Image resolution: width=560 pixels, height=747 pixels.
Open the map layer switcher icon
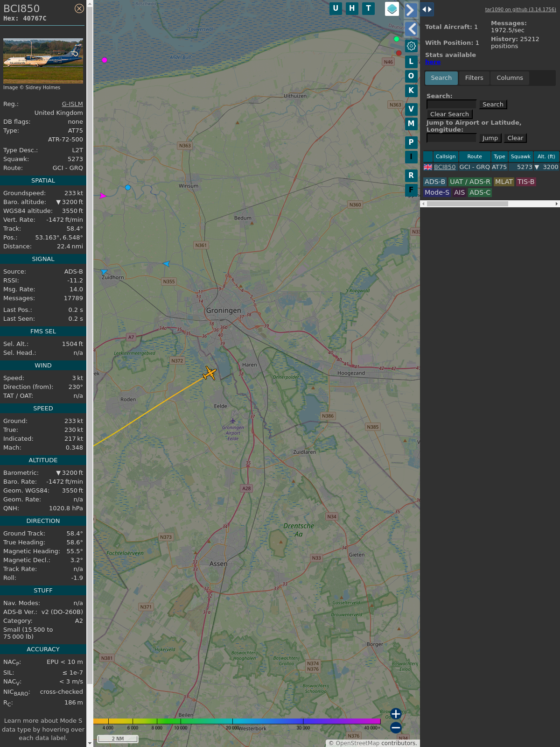pos(392,9)
